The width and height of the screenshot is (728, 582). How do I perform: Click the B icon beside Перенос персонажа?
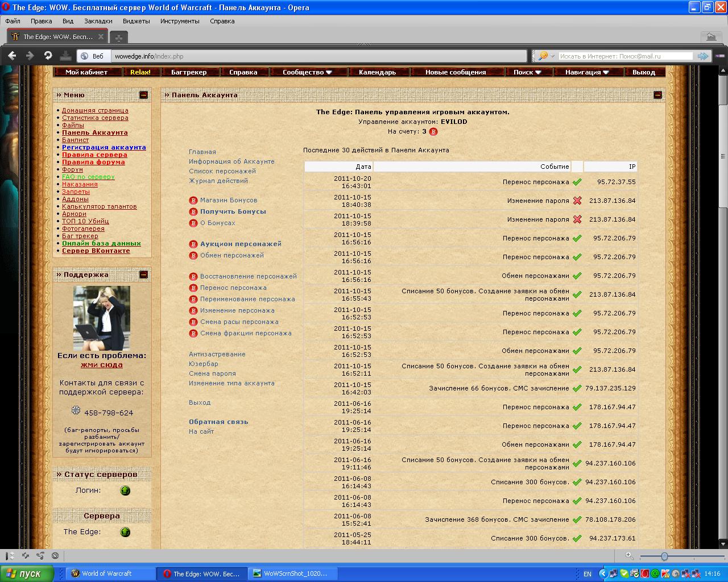point(193,288)
